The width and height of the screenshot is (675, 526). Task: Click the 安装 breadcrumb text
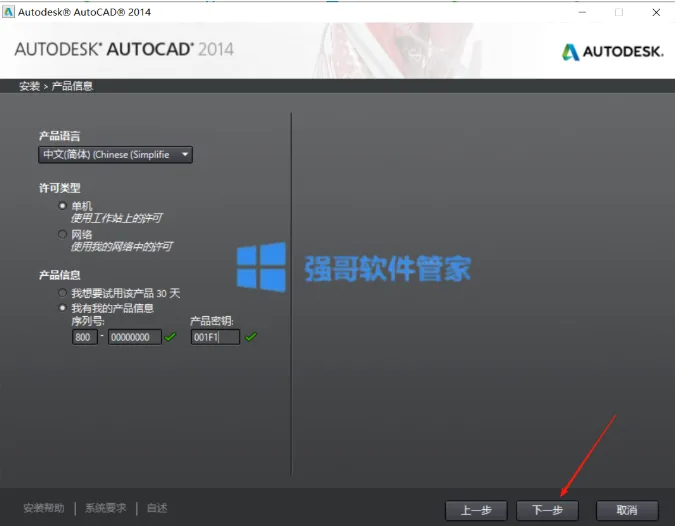click(x=30, y=86)
